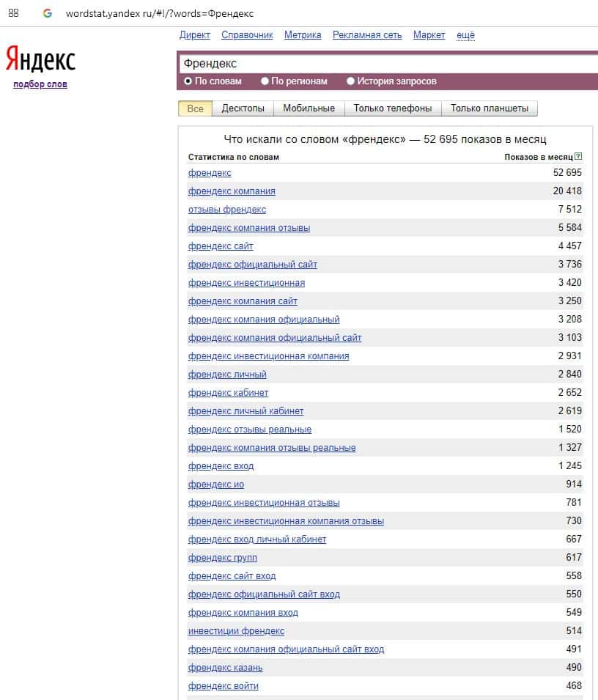Open the browser tab grid icon
This screenshot has width=598, height=700.
click(13, 13)
